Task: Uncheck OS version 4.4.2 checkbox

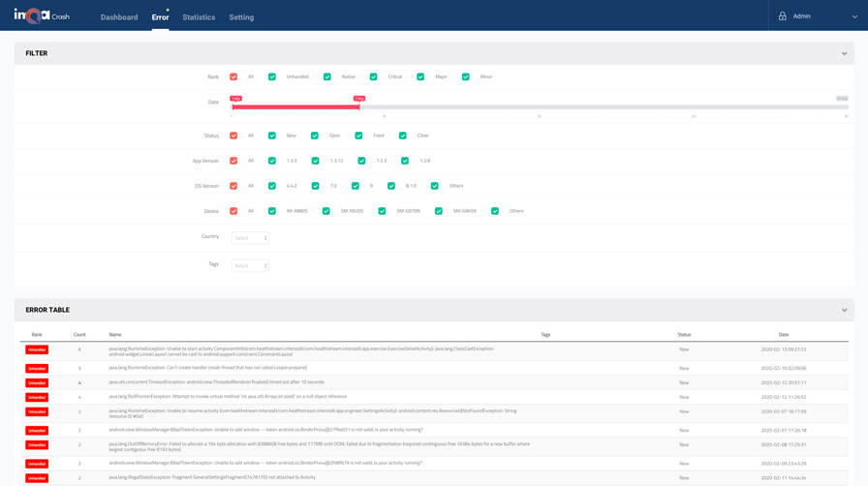Action: click(272, 186)
